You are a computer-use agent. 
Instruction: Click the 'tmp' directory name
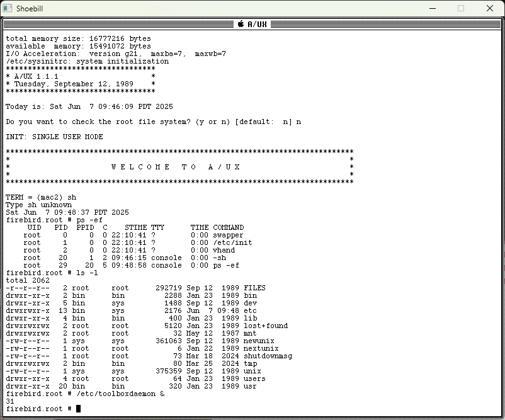[250, 364]
